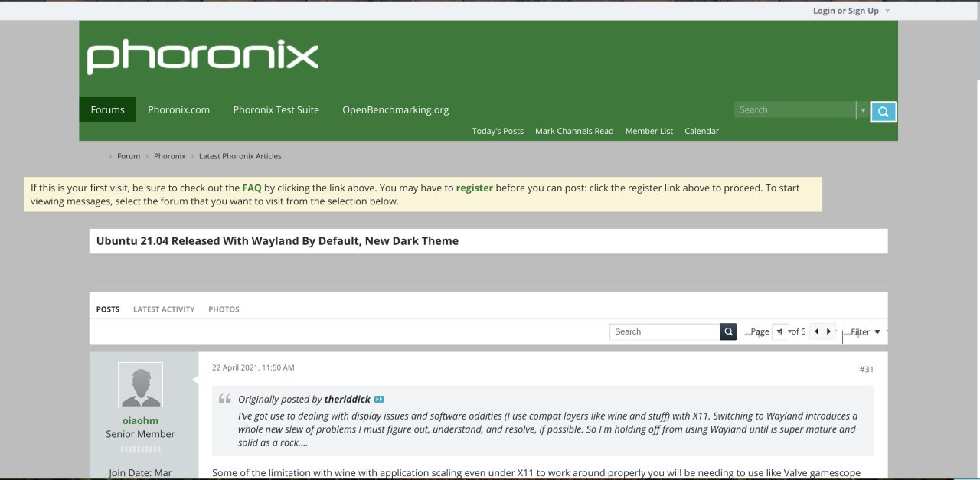Open the Filter dropdown
Image resolution: width=980 pixels, height=480 pixels.
(865, 331)
